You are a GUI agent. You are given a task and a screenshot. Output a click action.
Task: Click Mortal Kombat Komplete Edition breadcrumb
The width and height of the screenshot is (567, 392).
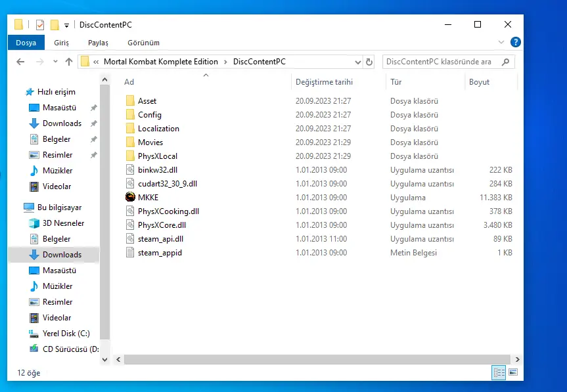click(161, 62)
